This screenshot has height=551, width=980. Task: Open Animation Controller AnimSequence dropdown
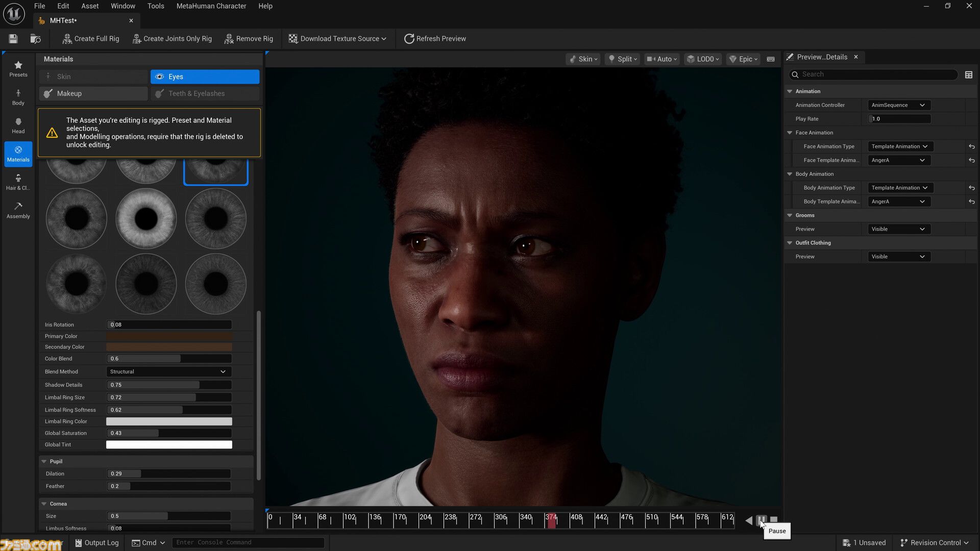(x=898, y=105)
